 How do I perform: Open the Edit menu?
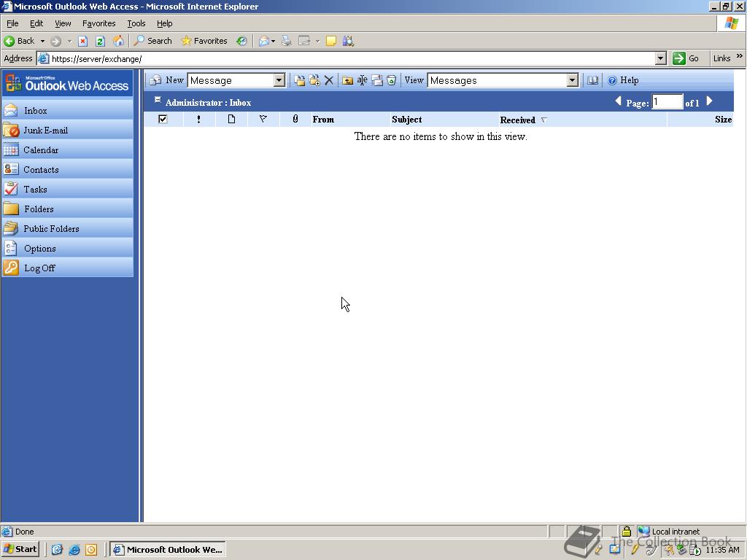(x=36, y=23)
